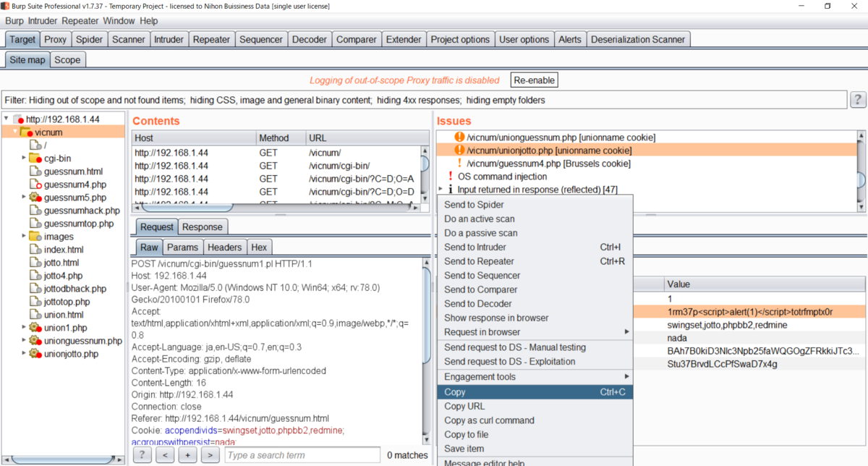868x466 pixels.
Task: Expand the cgi-bin folder
Action: (x=24, y=158)
